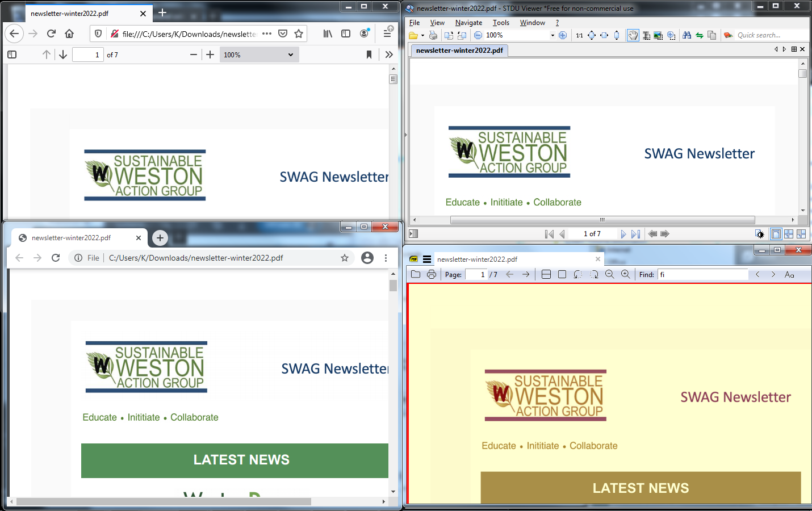Save to Pocket in Firefox
This screenshot has width=812, height=511.
283,33
